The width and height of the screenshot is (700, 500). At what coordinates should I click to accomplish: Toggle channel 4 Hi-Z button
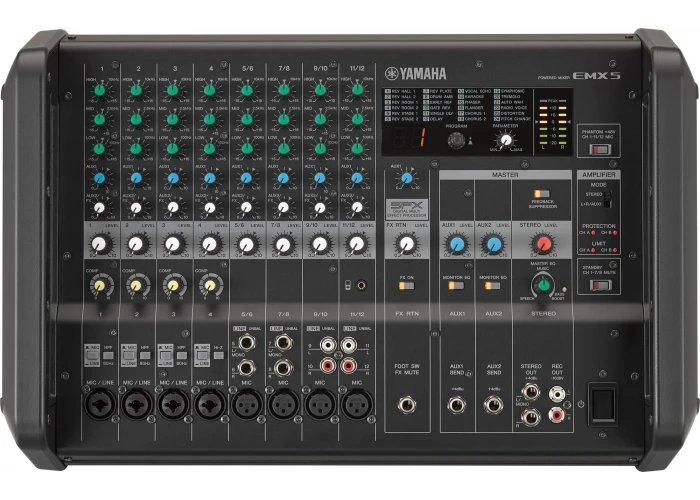[219, 356]
